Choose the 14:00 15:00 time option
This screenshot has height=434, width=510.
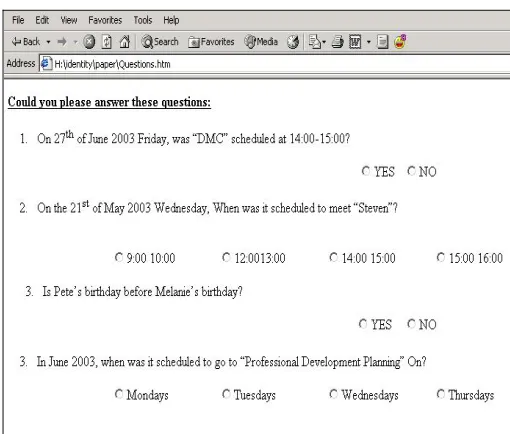(x=334, y=257)
